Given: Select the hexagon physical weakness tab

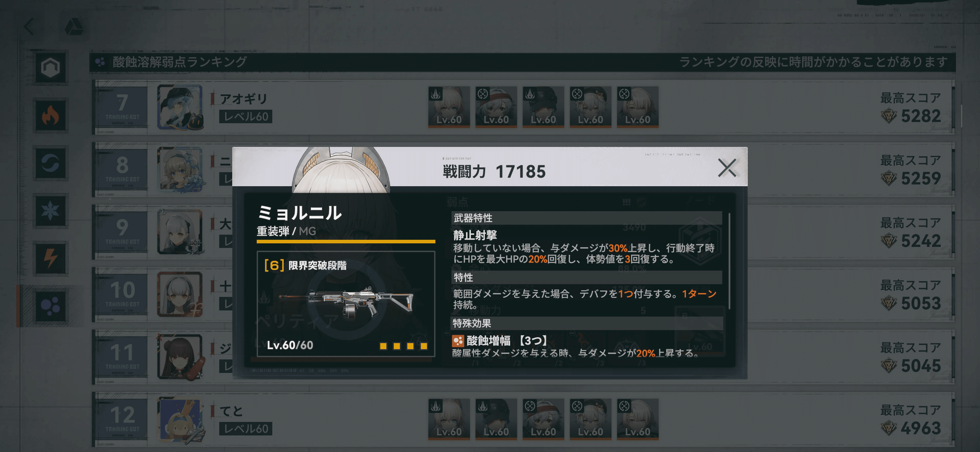Looking at the screenshot, I should pos(51,68).
